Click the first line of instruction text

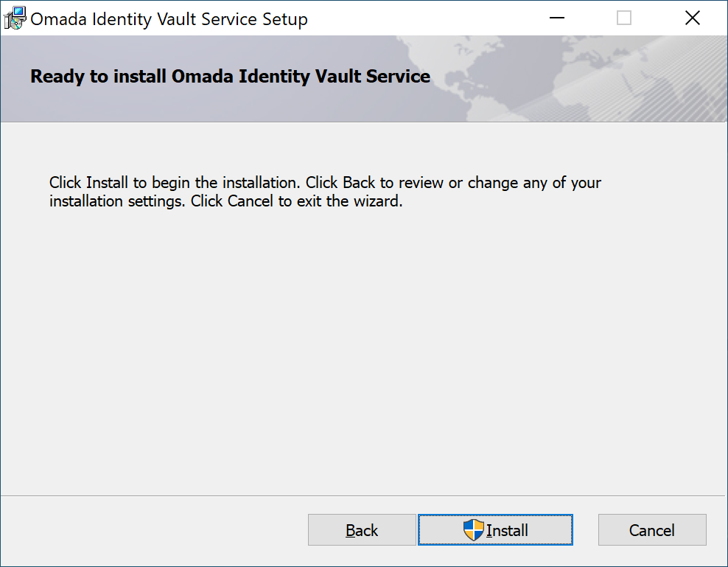(325, 183)
